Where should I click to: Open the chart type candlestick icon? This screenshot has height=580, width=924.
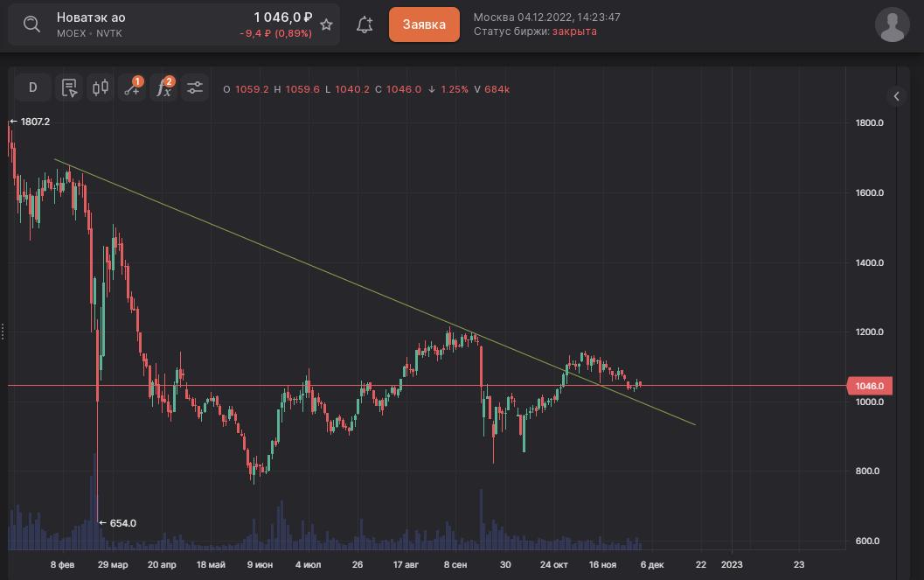pos(100,87)
